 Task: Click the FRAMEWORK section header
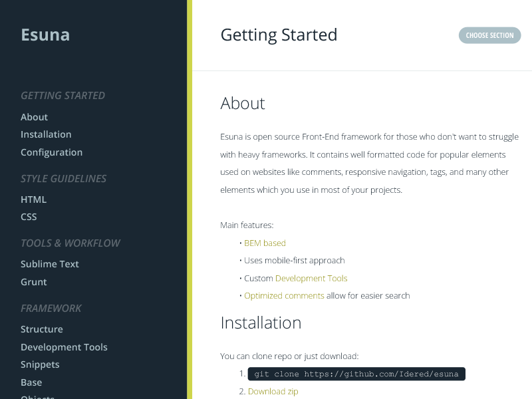pos(51,308)
